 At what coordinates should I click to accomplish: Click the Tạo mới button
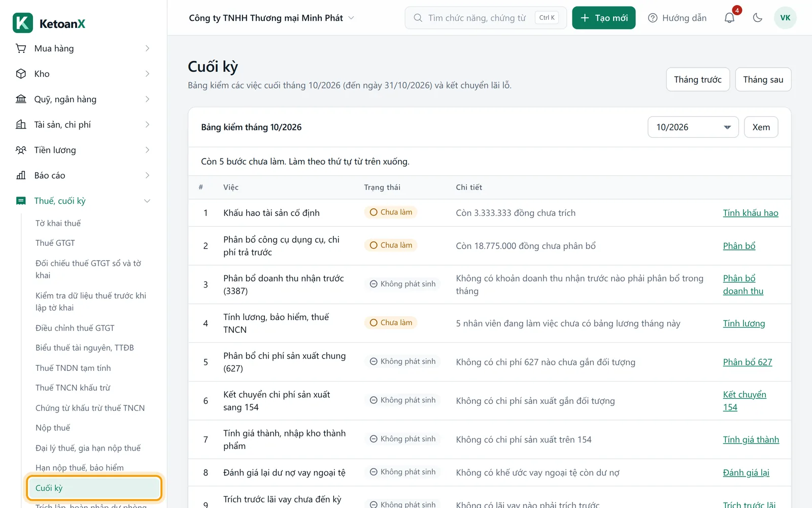point(603,18)
